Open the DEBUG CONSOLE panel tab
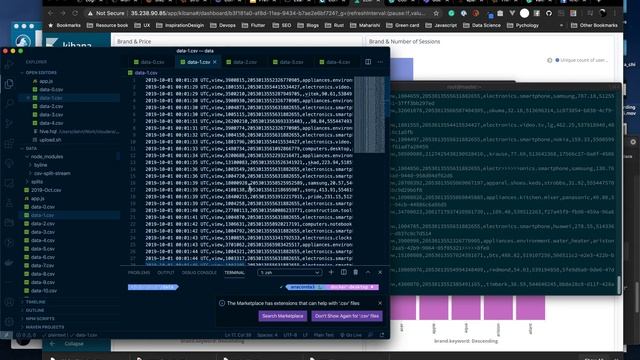The width and height of the screenshot is (640, 360). coord(199,273)
